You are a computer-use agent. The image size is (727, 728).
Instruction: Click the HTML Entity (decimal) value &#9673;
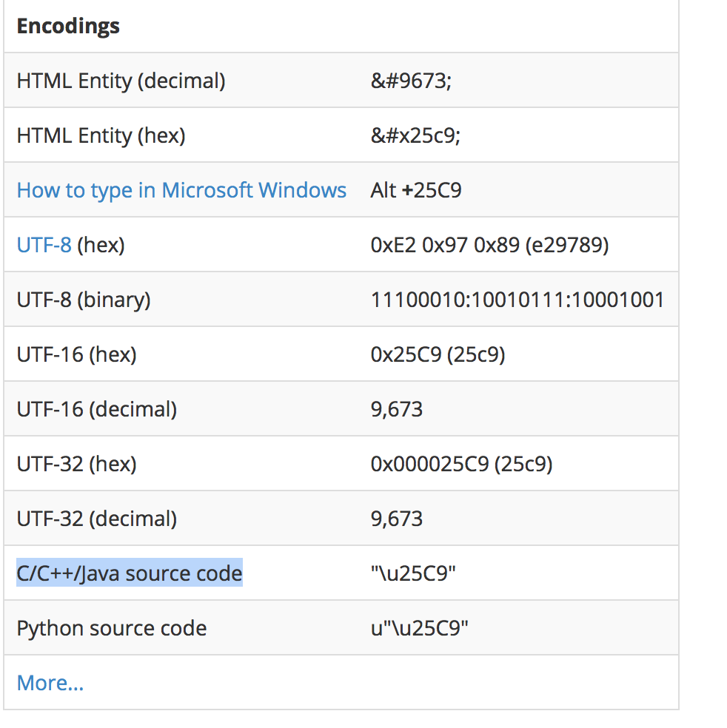[x=411, y=81]
